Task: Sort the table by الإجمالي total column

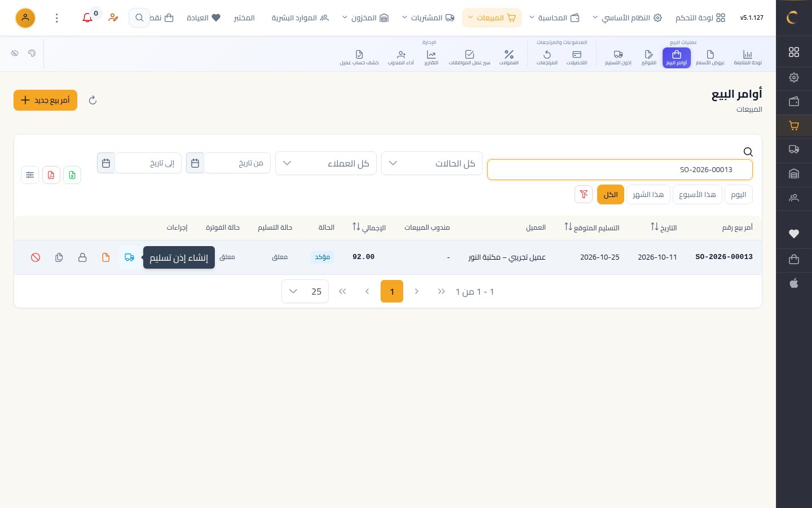Action: click(x=369, y=227)
